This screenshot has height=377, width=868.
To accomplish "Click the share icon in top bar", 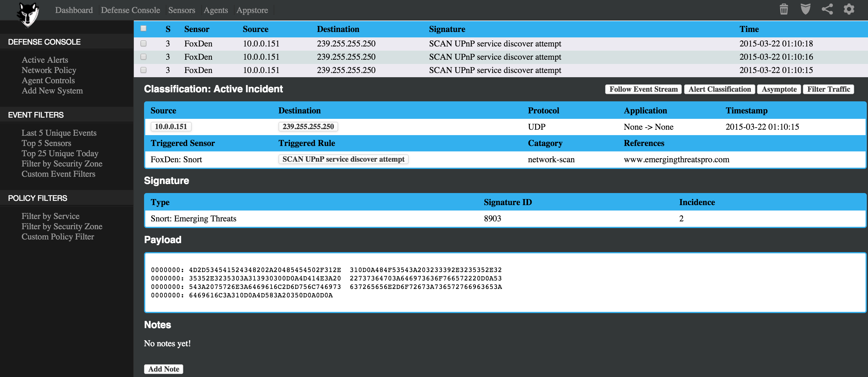I will [x=827, y=9].
